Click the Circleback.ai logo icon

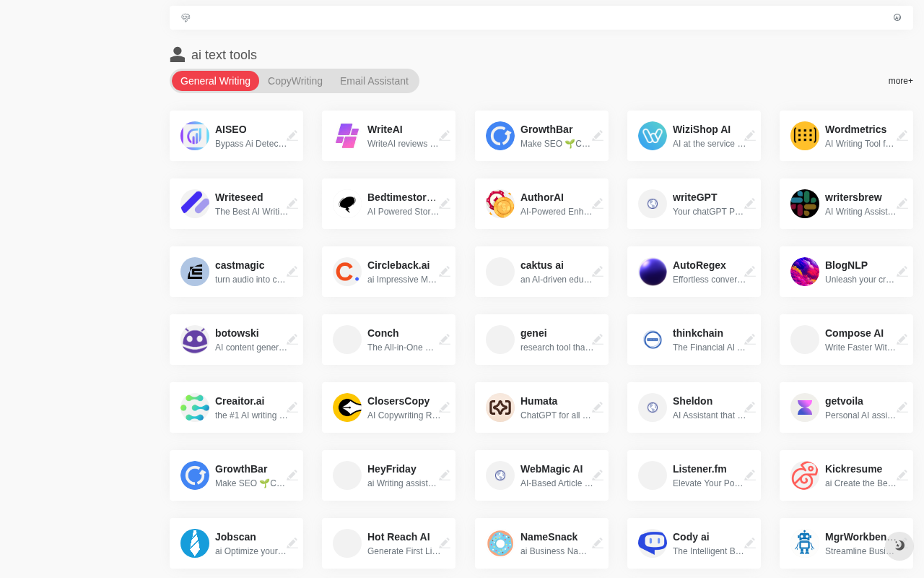tap(347, 272)
